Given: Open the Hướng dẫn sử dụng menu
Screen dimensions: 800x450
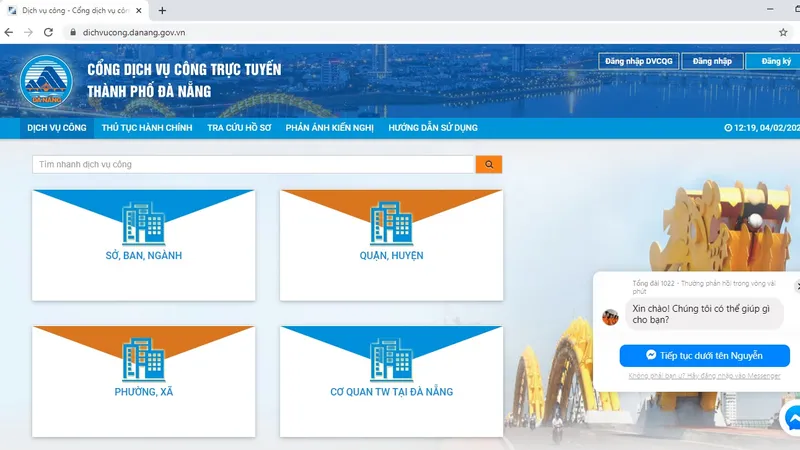Looking at the screenshot, I should click(x=433, y=128).
